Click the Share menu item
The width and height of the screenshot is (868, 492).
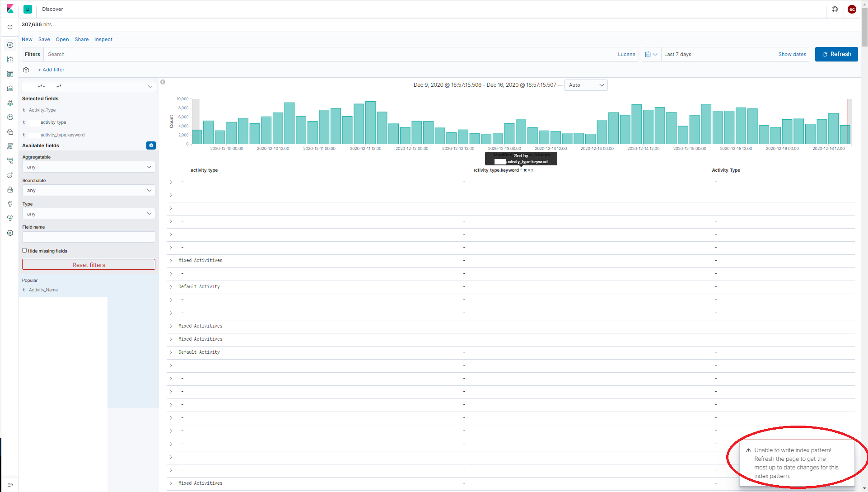click(81, 39)
